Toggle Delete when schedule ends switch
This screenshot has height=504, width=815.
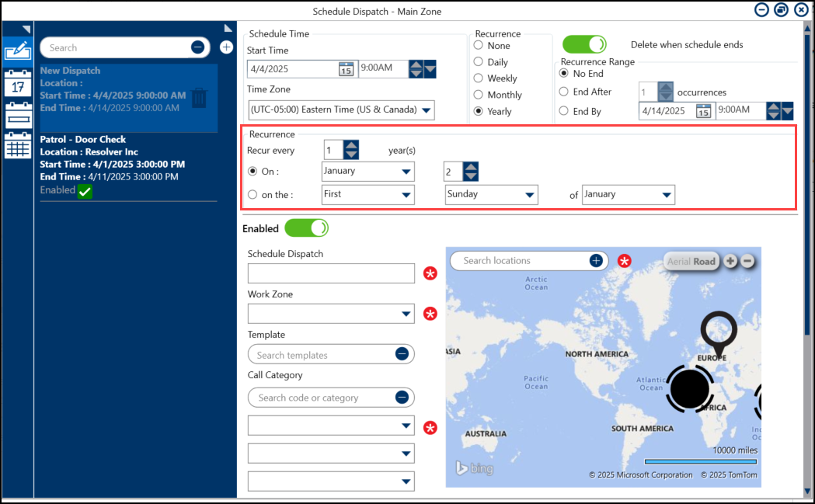pyautogui.click(x=583, y=44)
